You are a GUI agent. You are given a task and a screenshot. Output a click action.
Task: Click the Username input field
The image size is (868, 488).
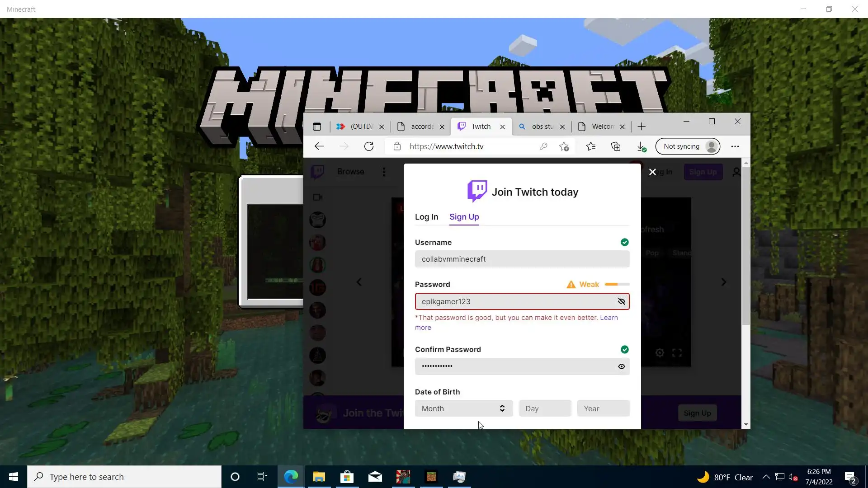(522, 259)
